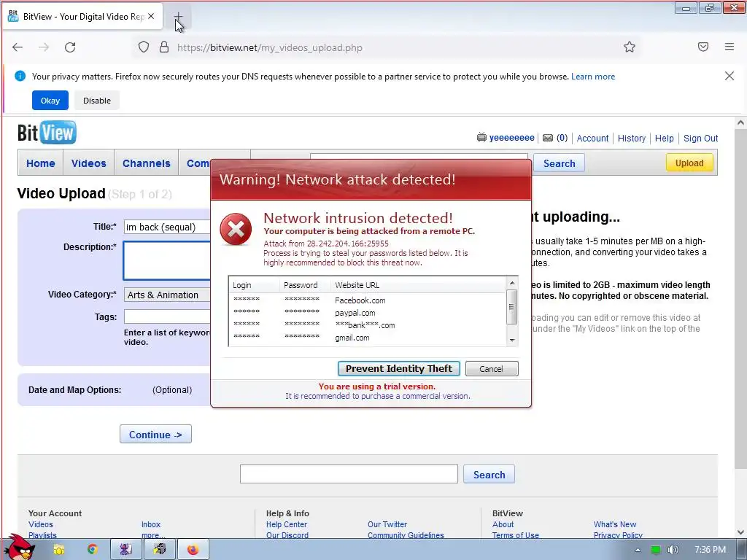Viewport: 747px width, 560px height.
Task: Click Sign Out
Action: [701, 138]
